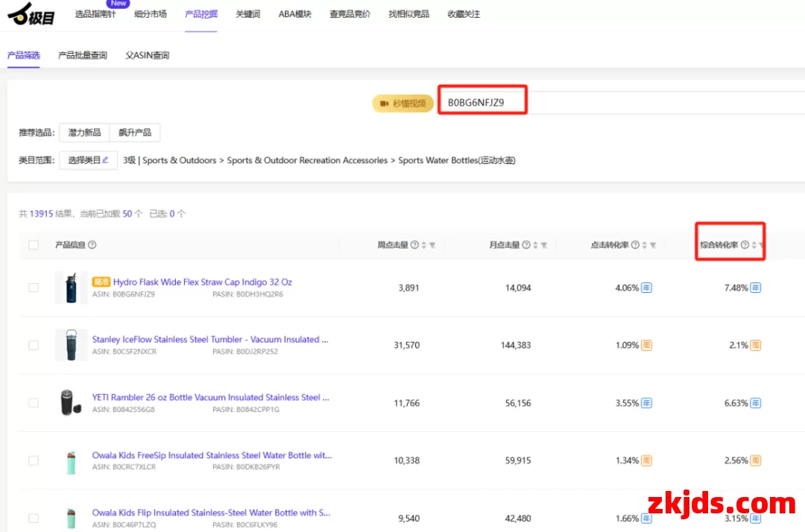
Task: Click the 年 badge next to 1.66%
Action: (x=646, y=519)
